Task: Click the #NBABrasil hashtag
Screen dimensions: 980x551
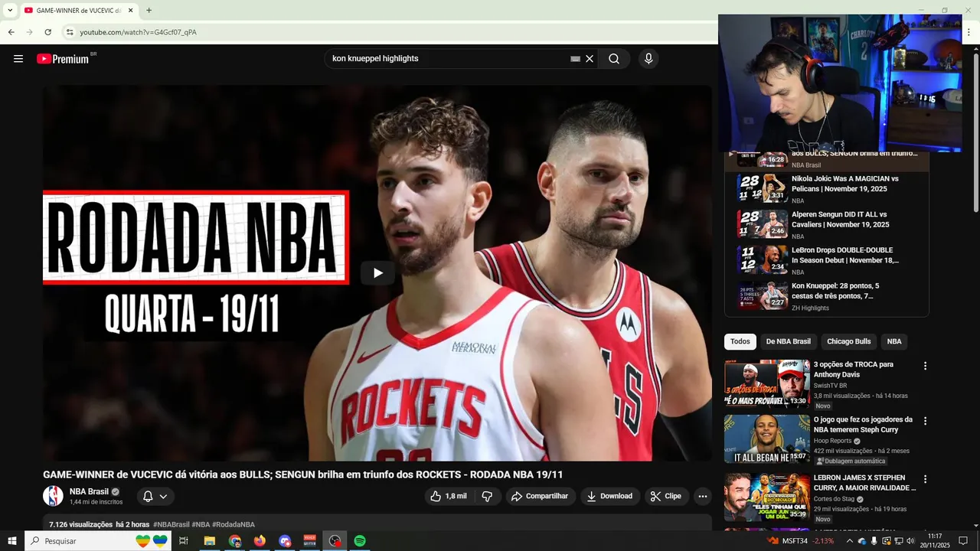Action: point(171,524)
